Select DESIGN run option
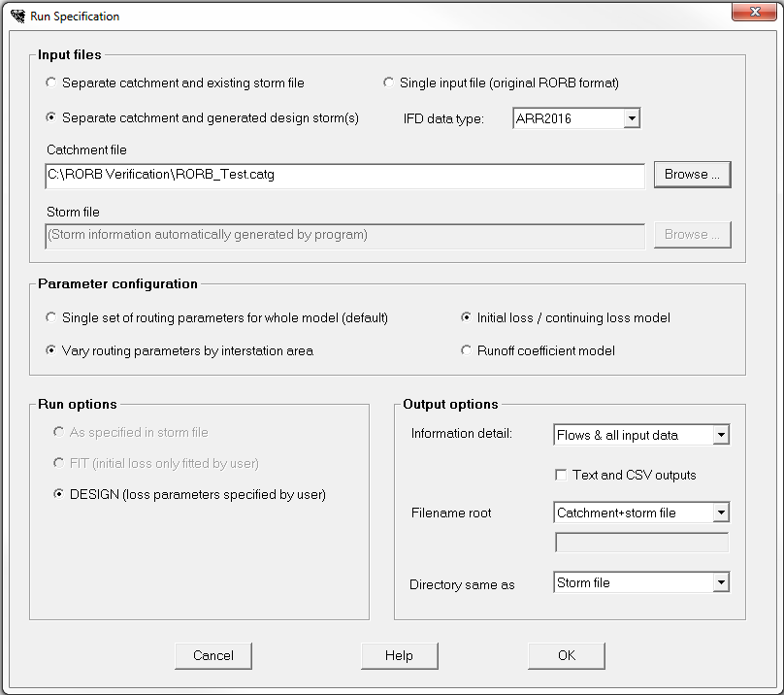The image size is (784, 695). coord(59,494)
